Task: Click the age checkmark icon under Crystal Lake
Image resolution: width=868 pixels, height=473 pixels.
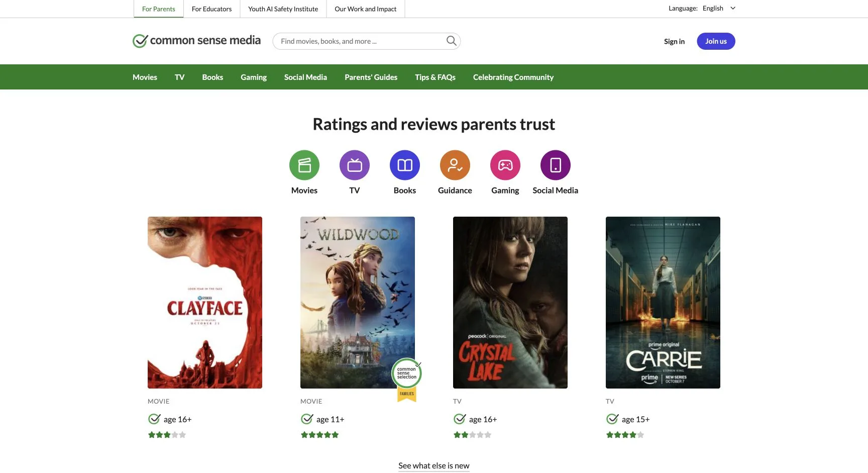Action: click(460, 419)
